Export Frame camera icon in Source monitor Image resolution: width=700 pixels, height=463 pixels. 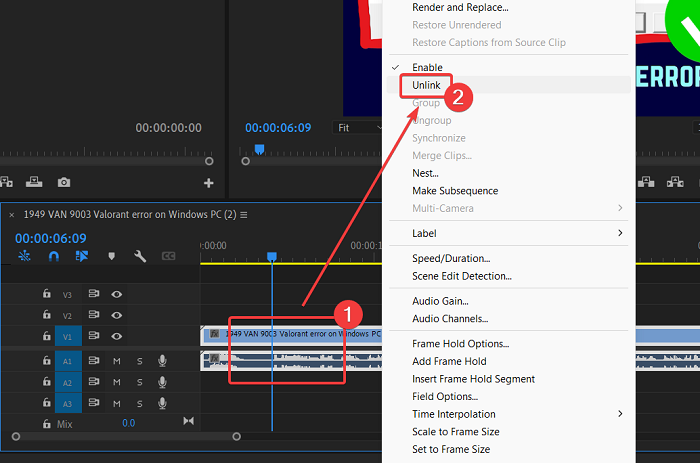click(64, 182)
